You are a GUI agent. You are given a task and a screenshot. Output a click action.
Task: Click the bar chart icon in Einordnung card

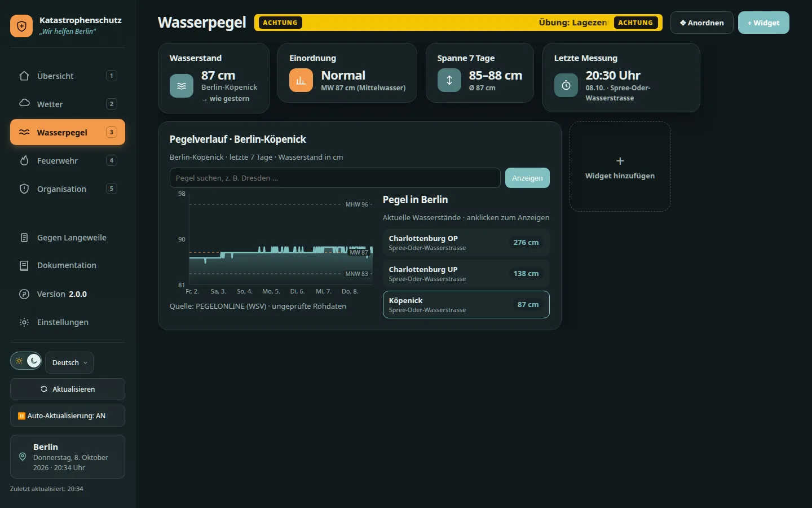(x=301, y=80)
